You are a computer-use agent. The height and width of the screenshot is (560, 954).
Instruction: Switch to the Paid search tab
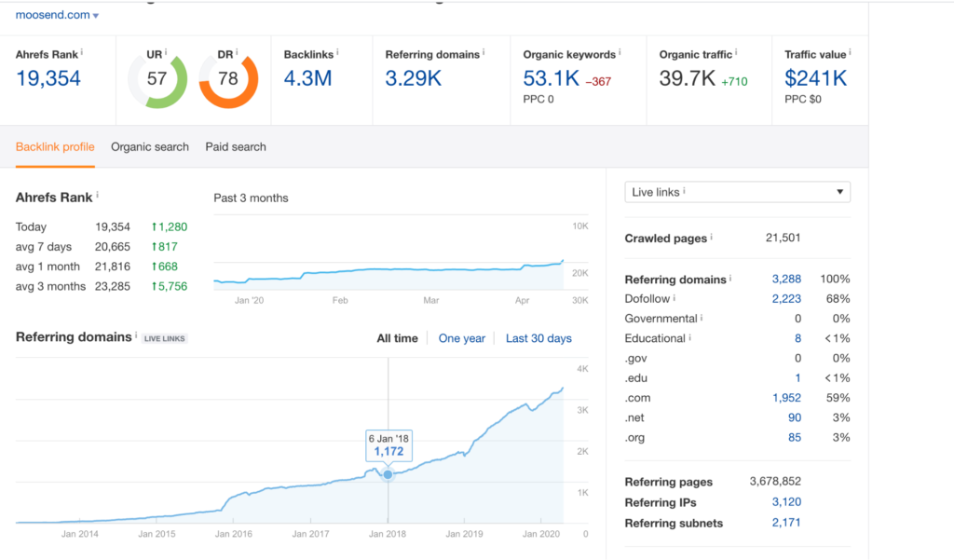click(x=235, y=147)
